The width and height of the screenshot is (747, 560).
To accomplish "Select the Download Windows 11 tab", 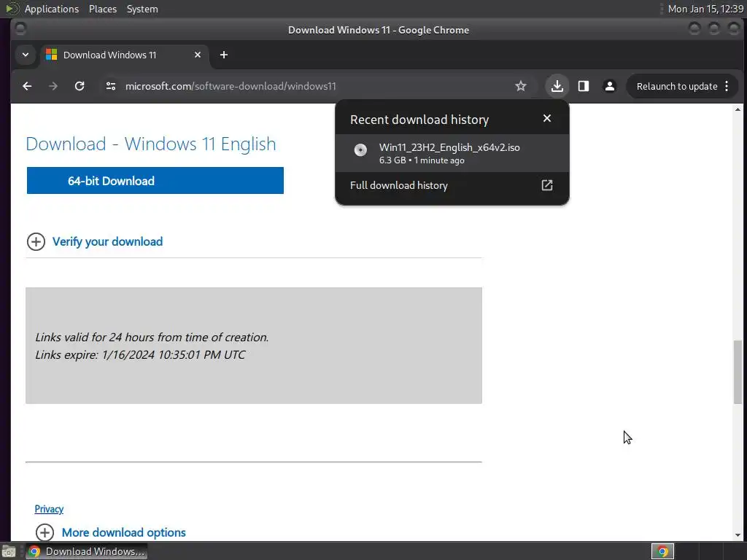I will coord(124,55).
